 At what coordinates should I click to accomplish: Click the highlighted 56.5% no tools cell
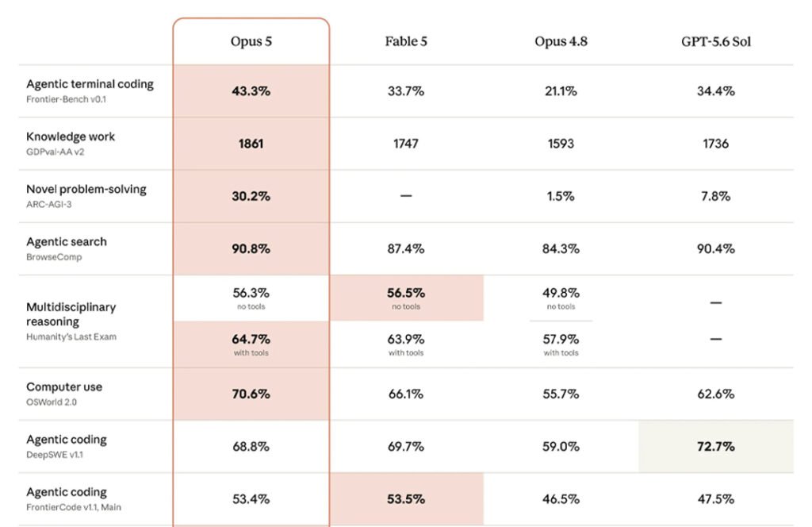coord(407,298)
